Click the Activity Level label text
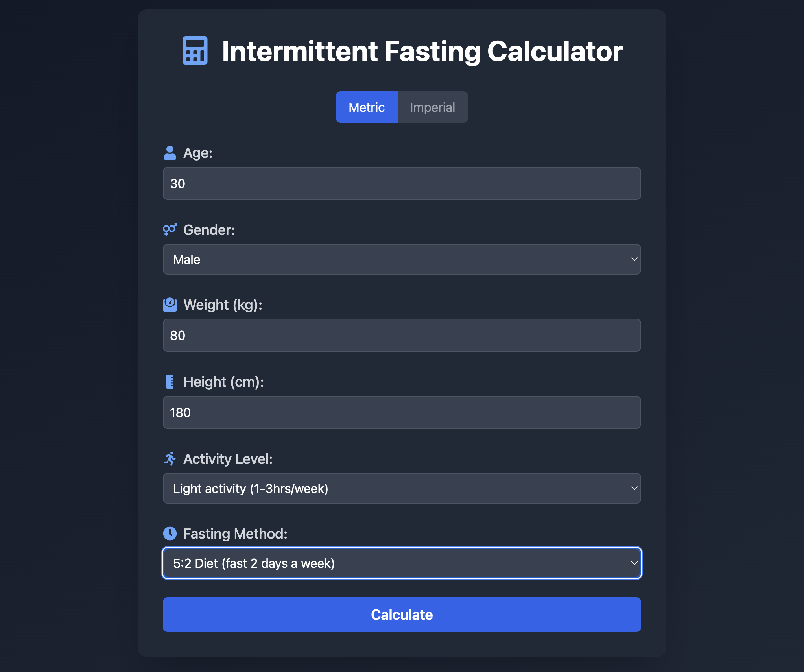The image size is (804, 672). coord(228,459)
